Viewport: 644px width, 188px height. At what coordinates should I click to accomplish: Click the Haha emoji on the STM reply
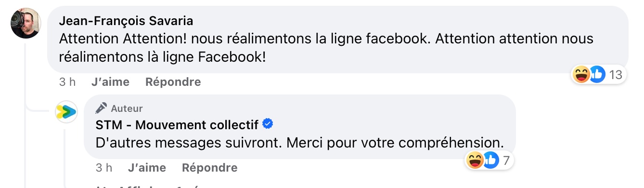pyautogui.click(x=475, y=160)
